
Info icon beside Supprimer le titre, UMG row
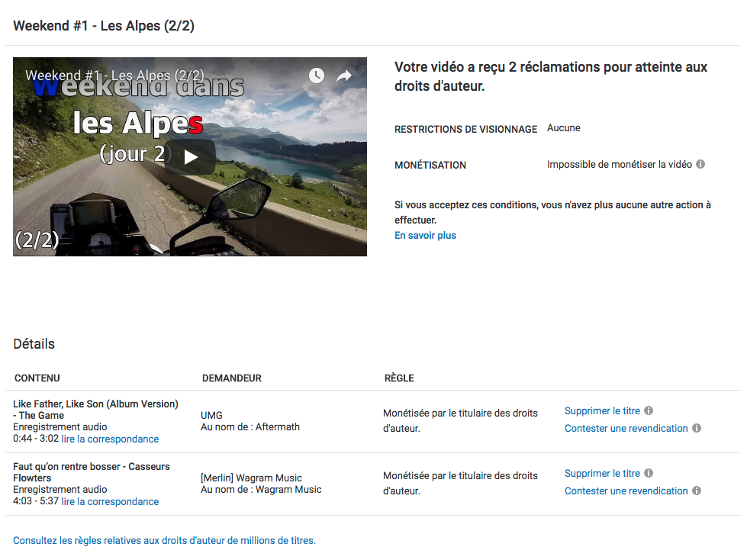coord(649,410)
